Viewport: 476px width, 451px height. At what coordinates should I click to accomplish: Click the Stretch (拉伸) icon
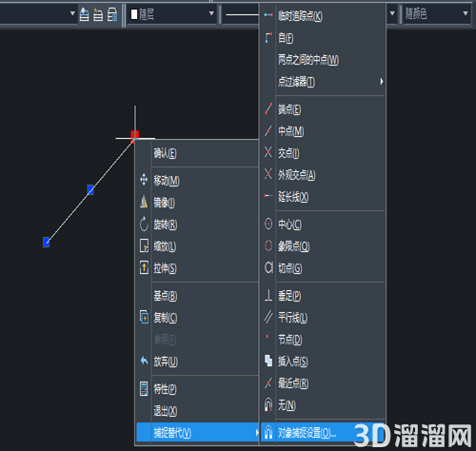[144, 267]
